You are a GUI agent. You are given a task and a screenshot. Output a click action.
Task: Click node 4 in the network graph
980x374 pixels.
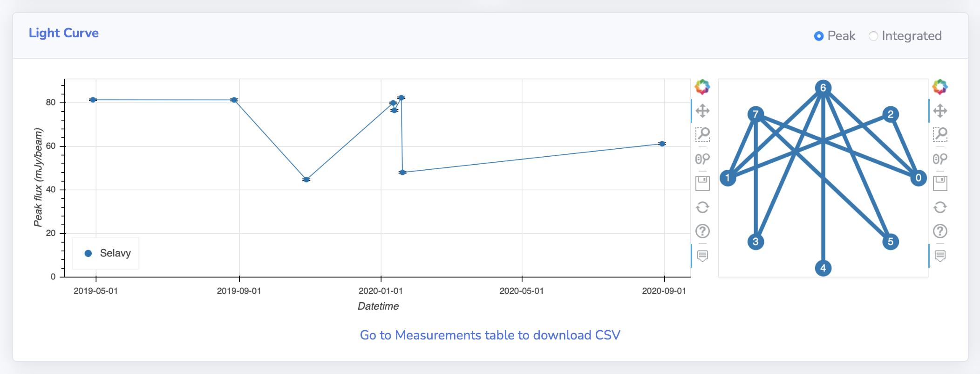pos(823,268)
